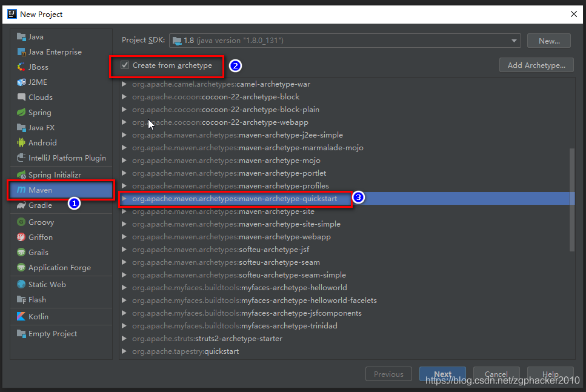Click the Add Archetype... button
This screenshot has width=586, height=392.
pos(536,65)
